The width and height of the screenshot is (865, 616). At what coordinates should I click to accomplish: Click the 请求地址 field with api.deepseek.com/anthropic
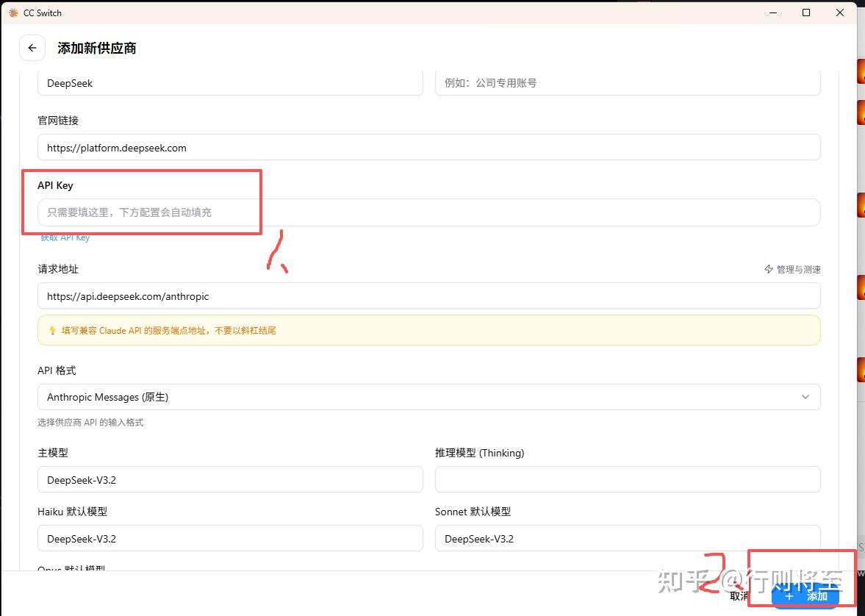click(x=429, y=296)
